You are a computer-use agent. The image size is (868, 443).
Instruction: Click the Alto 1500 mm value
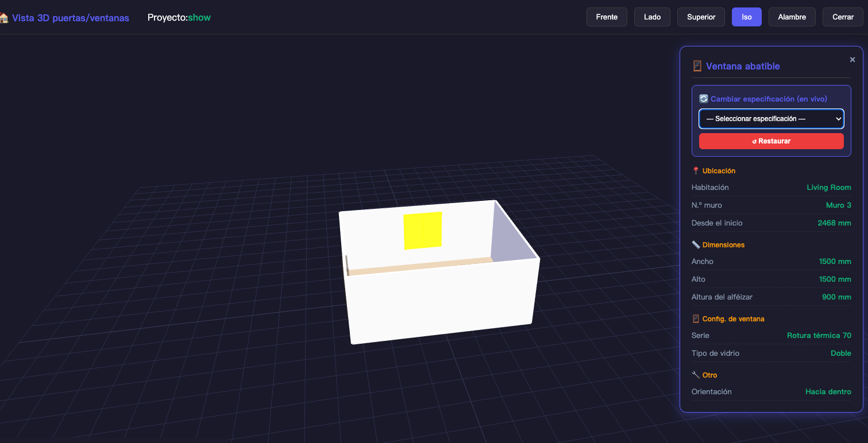tap(835, 279)
